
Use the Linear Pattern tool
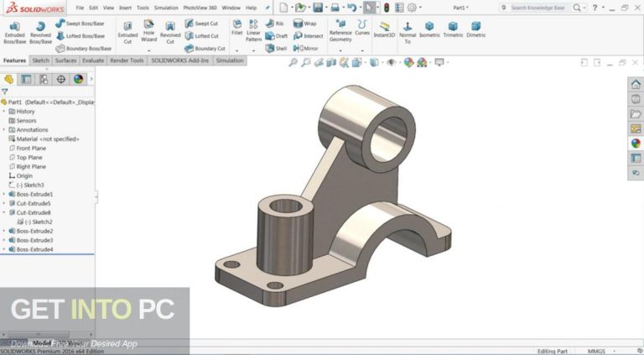[253, 31]
